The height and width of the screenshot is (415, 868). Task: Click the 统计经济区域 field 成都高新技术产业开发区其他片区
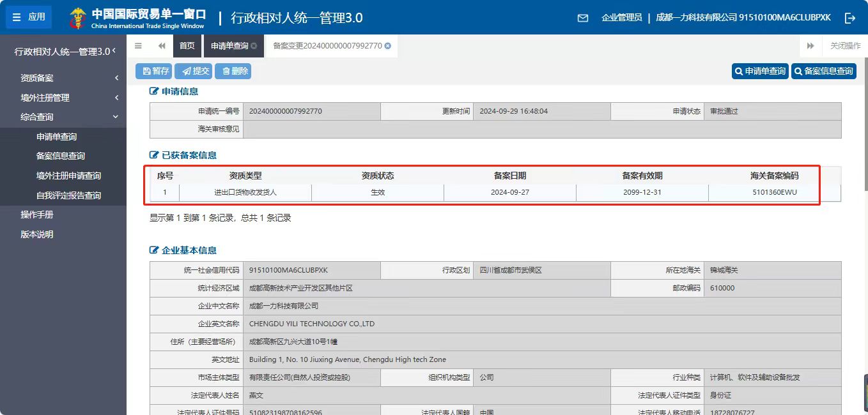pyautogui.click(x=427, y=288)
